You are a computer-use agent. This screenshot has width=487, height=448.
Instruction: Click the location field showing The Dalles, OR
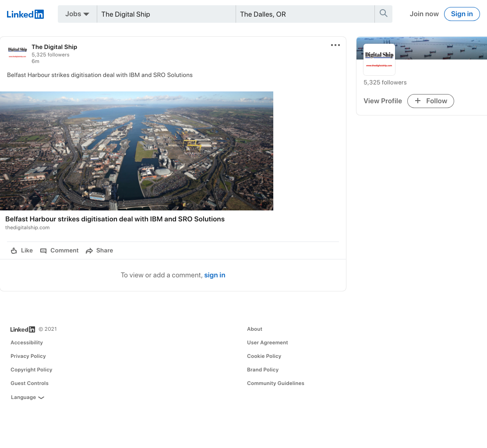pos(305,14)
